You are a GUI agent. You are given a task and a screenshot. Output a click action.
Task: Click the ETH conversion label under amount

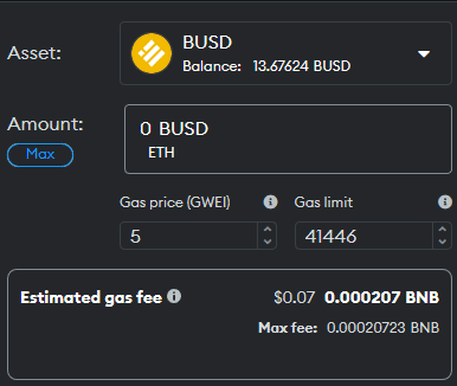161,153
